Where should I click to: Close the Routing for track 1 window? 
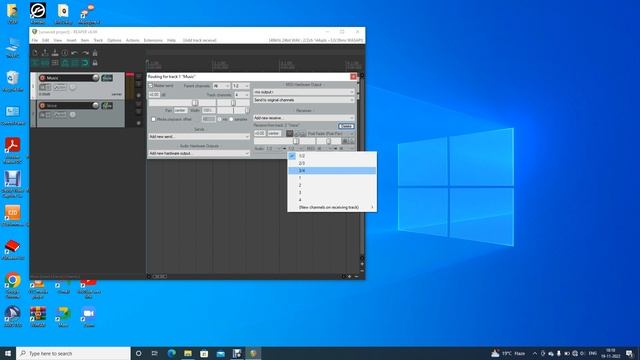click(x=353, y=77)
